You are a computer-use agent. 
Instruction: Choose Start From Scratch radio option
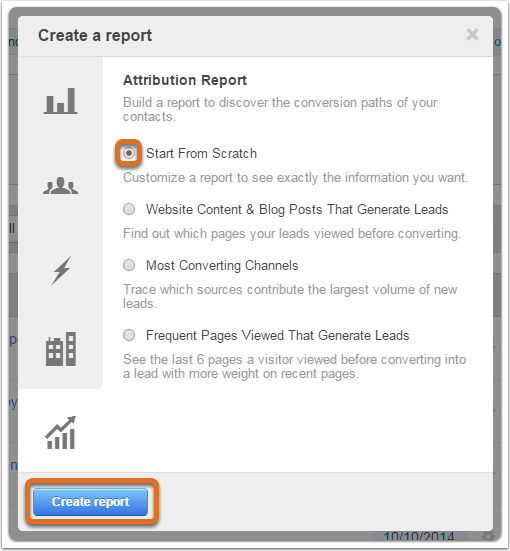129,153
